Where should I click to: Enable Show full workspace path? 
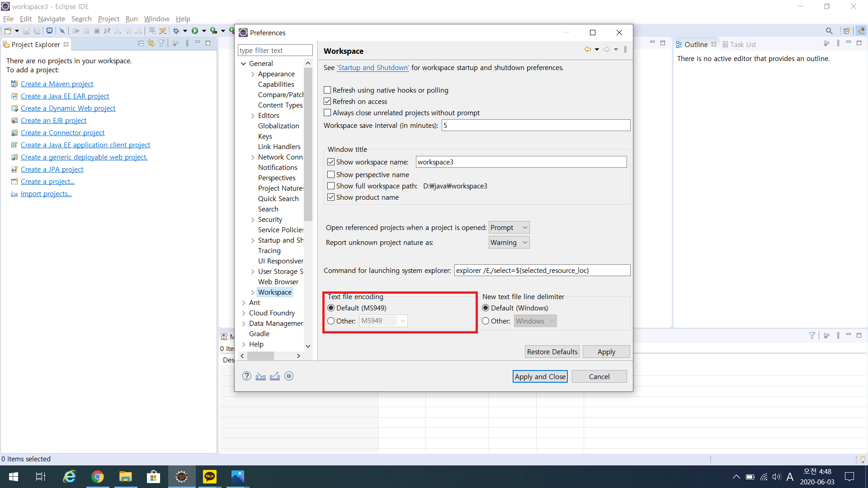pyautogui.click(x=331, y=186)
